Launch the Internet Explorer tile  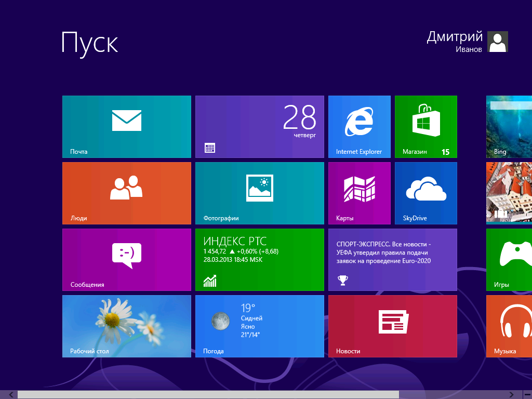(360, 127)
